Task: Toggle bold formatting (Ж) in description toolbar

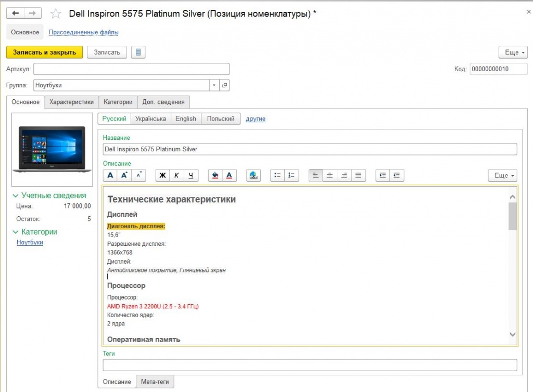Action: click(162, 176)
